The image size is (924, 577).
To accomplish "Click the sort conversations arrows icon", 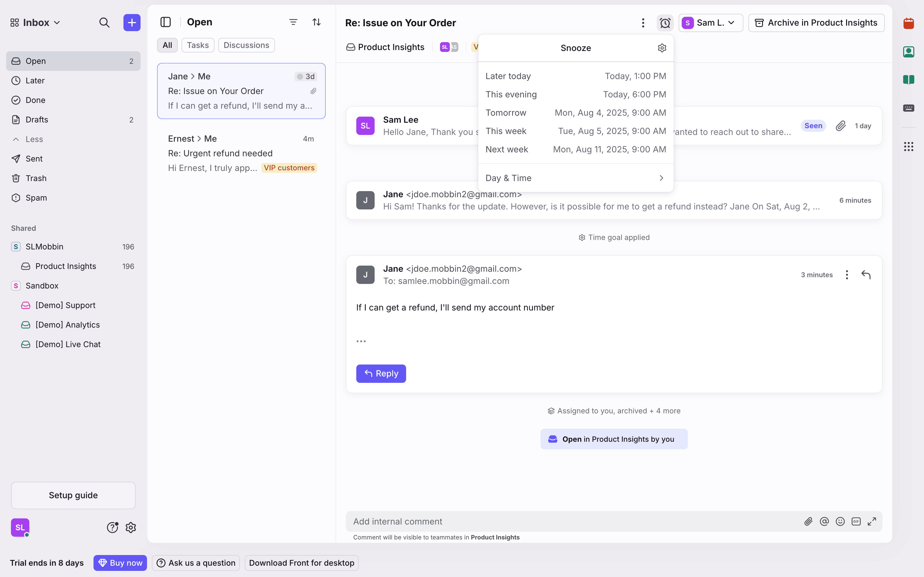I will click(x=317, y=22).
